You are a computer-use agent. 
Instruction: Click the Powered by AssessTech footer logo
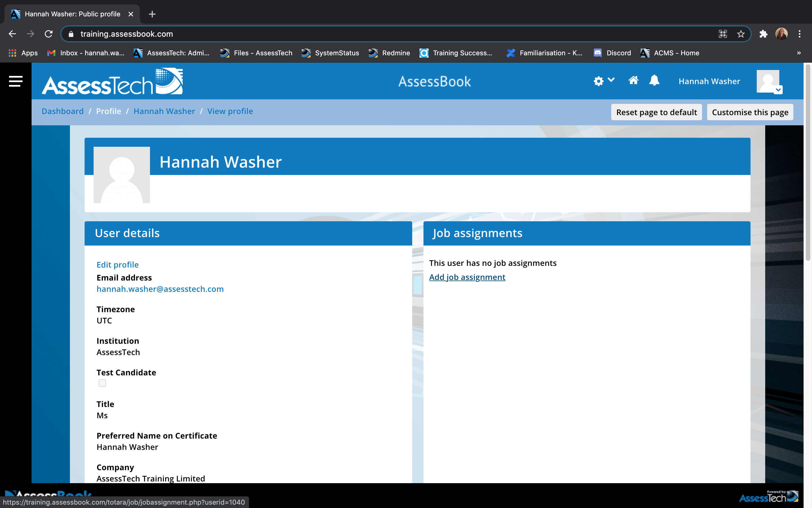tap(769, 496)
